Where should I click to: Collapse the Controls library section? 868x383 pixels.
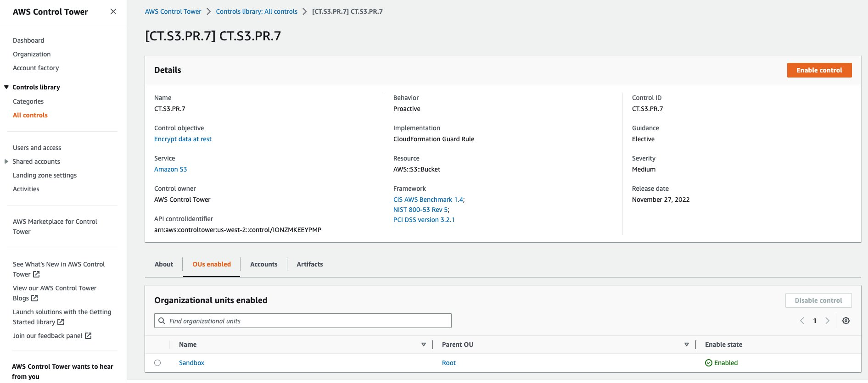point(6,87)
